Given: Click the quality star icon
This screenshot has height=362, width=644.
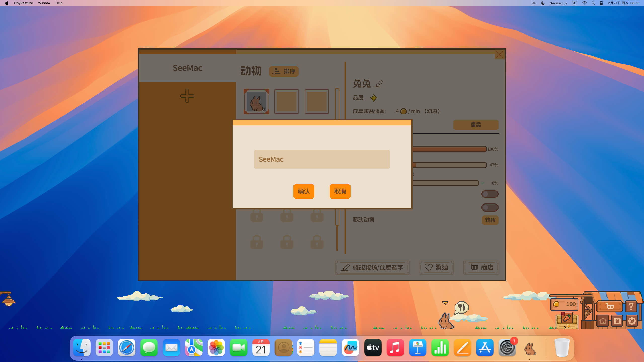Looking at the screenshot, I should (x=374, y=98).
